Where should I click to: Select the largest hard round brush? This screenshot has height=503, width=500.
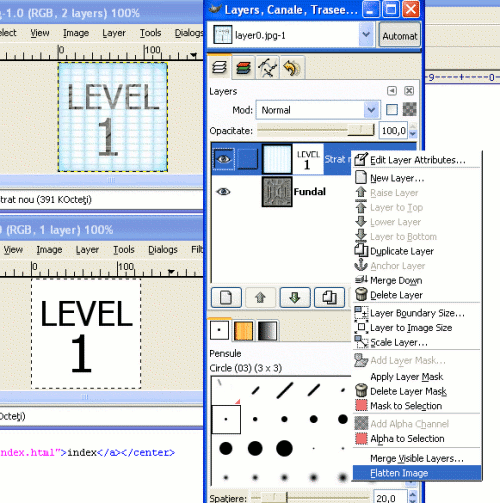tap(284, 448)
